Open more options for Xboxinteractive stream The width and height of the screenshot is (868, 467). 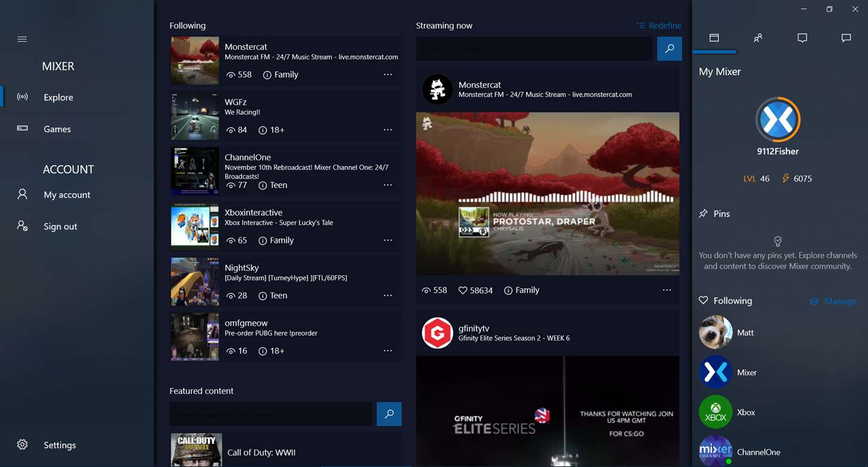[x=388, y=240]
